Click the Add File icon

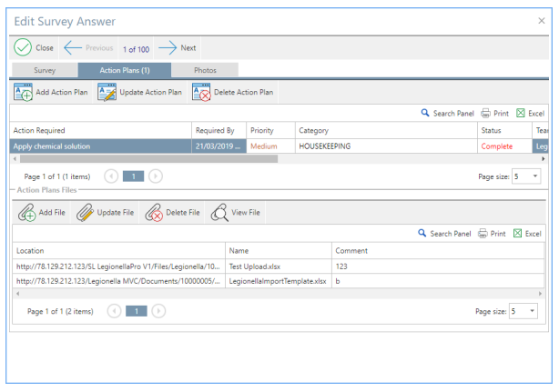pyautogui.click(x=28, y=213)
